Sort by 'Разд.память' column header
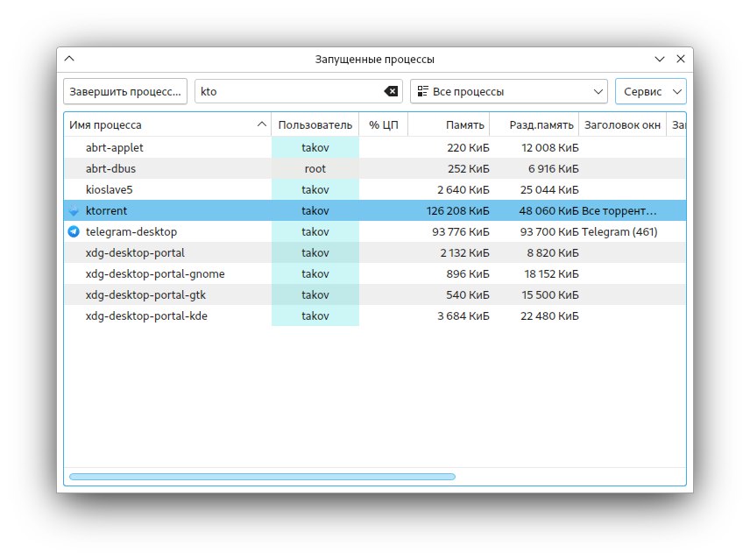Screen dimensions: 750x560 coord(534,125)
